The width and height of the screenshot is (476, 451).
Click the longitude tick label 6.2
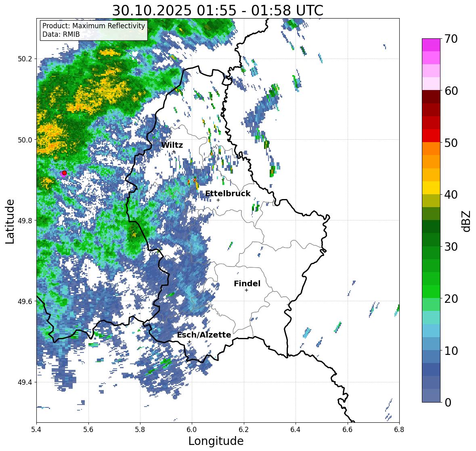click(x=244, y=430)
